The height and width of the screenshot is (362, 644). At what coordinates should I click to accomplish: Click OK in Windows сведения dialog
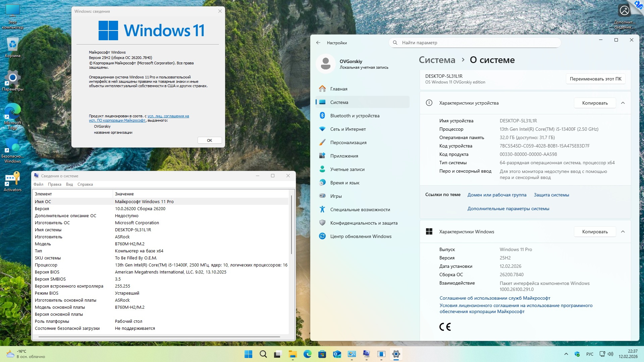209,140
